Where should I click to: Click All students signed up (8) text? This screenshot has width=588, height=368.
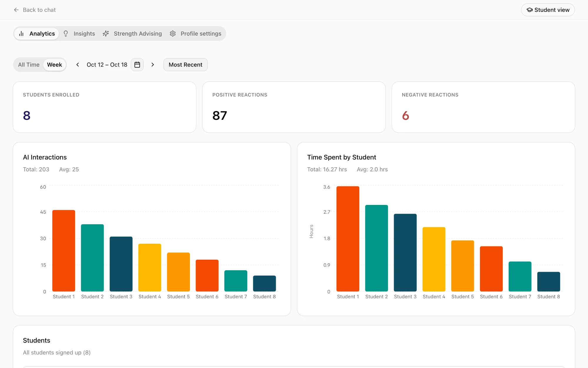tap(57, 352)
